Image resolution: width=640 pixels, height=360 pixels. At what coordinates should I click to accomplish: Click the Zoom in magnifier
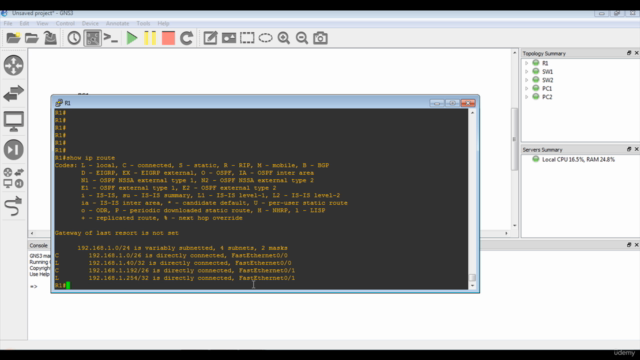284,38
